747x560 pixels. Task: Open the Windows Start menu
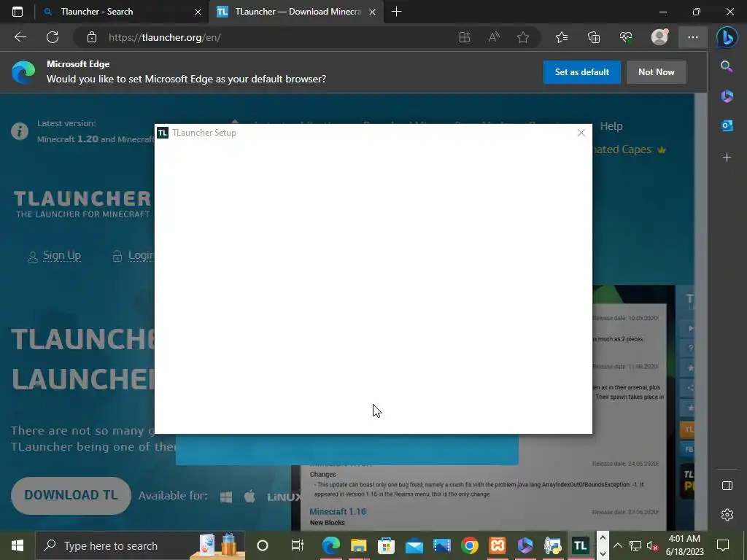pyautogui.click(x=18, y=545)
